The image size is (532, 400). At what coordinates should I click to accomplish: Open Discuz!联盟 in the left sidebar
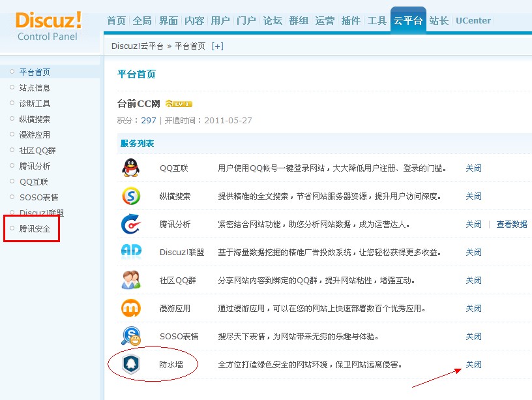tap(42, 213)
